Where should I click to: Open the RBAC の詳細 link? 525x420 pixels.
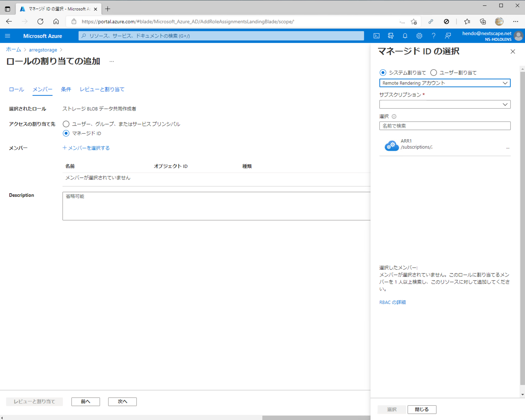click(x=393, y=302)
